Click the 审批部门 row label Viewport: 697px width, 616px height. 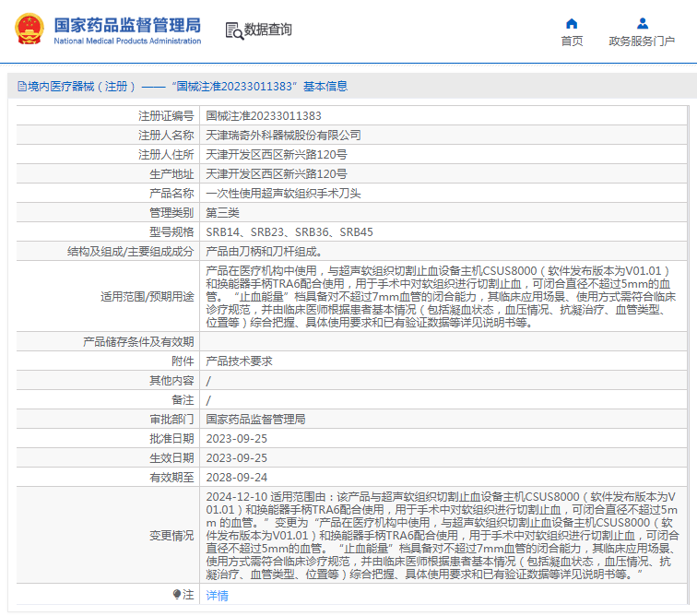pyautogui.click(x=171, y=419)
